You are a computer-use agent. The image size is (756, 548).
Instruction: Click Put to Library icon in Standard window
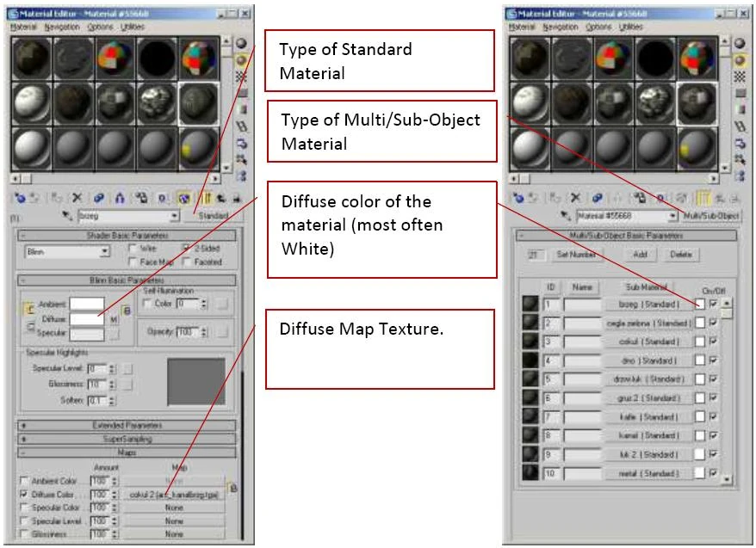click(x=141, y=198)
